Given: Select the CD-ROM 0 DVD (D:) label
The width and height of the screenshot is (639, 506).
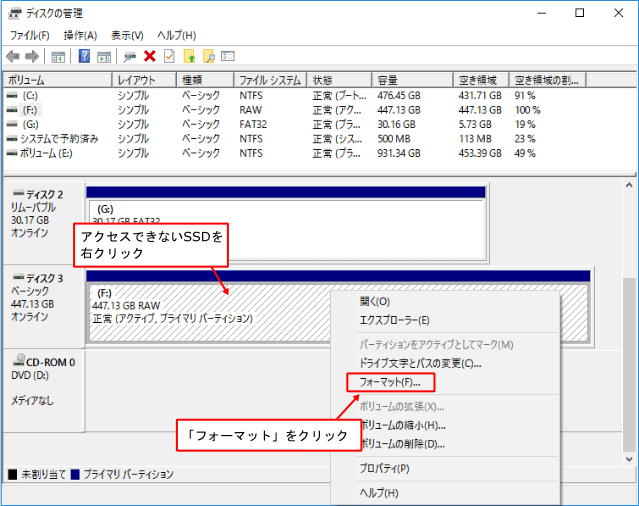Looking at the screenshot, I should pyautogui.click(x=44, y=390).
